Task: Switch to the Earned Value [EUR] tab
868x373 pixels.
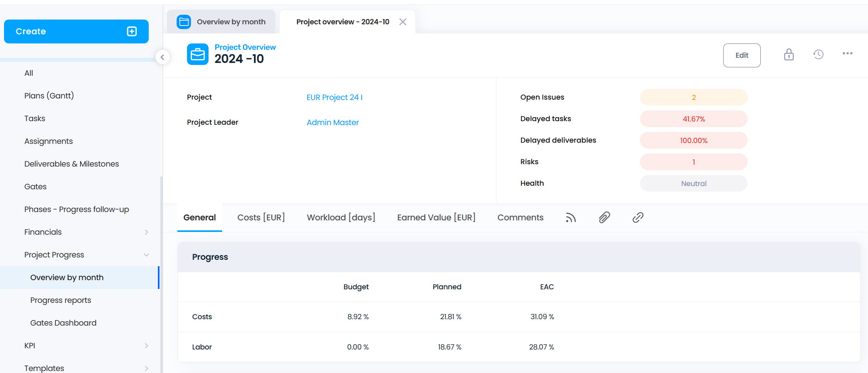Action: click(436, 218)
